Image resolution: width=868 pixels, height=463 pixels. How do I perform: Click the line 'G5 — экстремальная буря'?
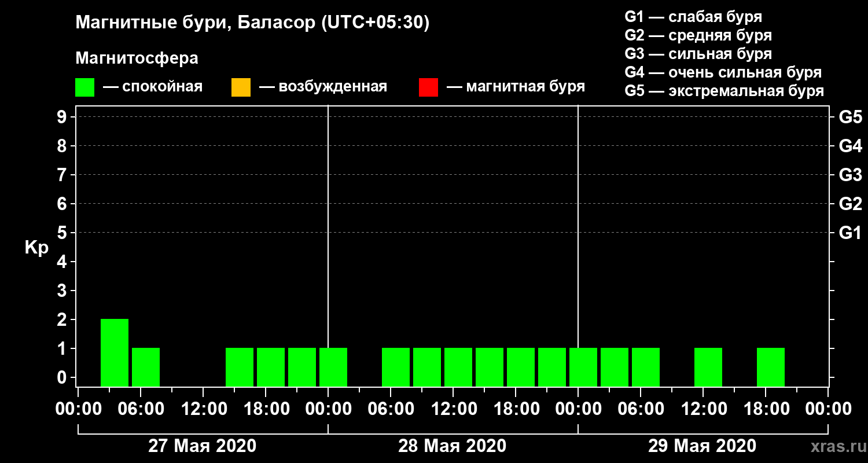(x=724, y=91)
